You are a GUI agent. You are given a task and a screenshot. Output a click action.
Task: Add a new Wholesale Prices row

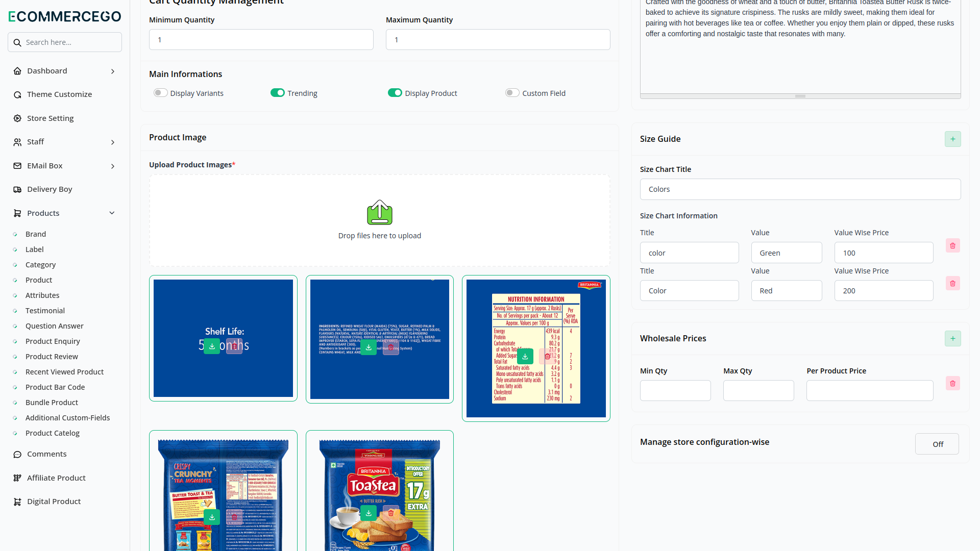(952, 338)
